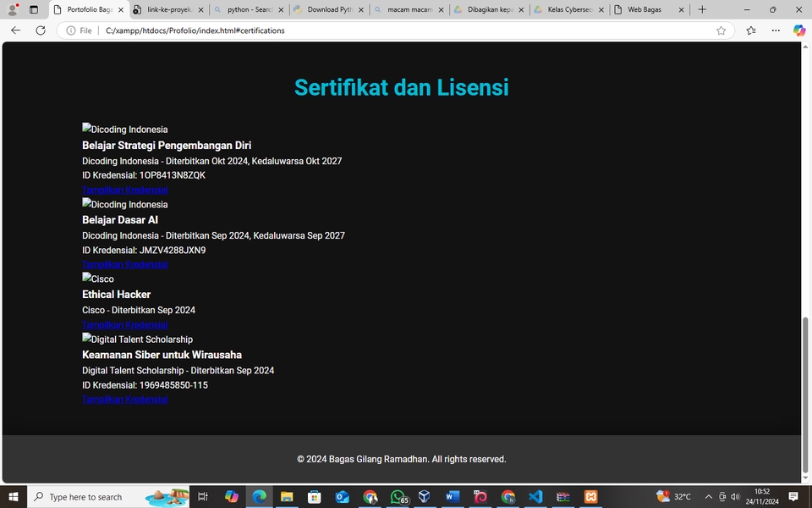
Task: Close the Portofolio Bagas tab
Action: pos(121,10)
